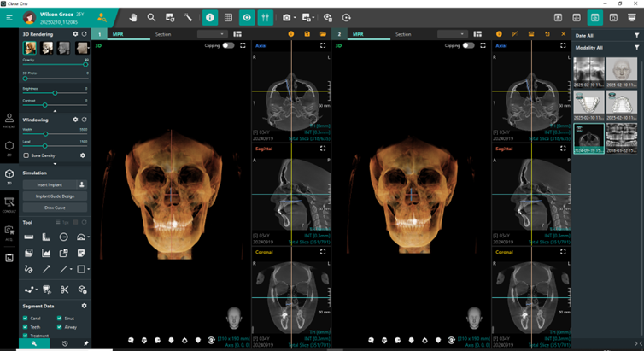Uncheck the Sinus segment checkbox

click(60, 318)
